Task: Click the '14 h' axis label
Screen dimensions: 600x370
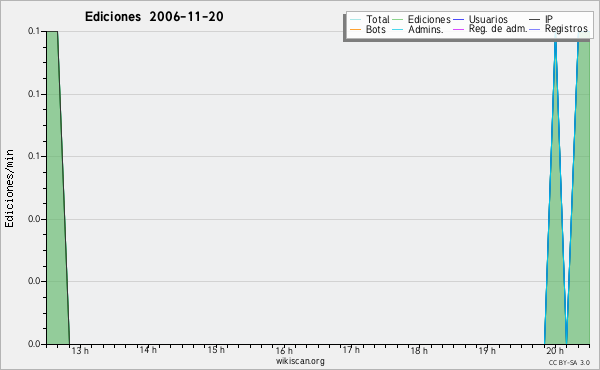Action: [x=148, y=350]
